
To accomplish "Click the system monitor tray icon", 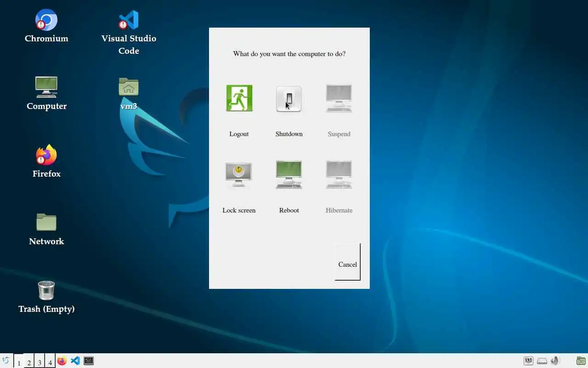I will pyautogui.click(x=529, y=361).
